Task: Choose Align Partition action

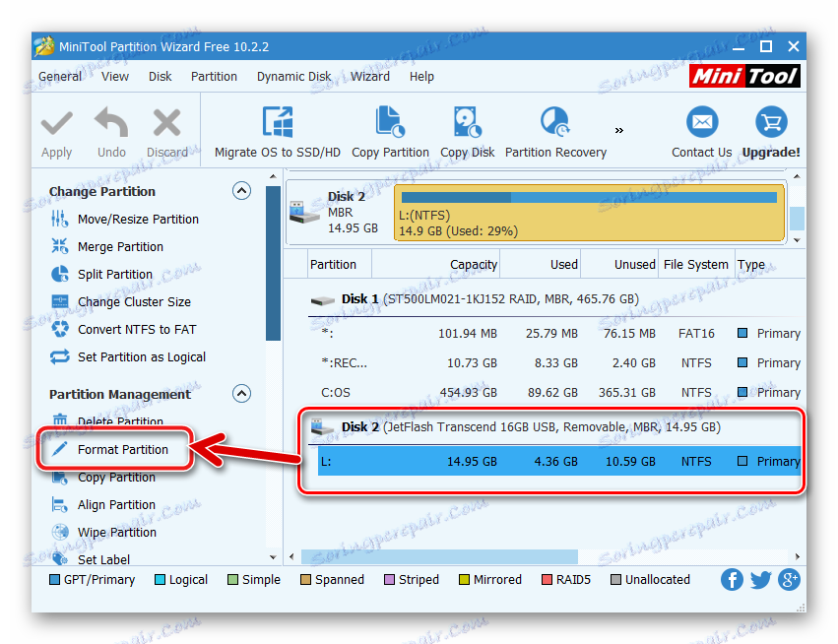Action: pyautogui.click(x=103, y=504)
